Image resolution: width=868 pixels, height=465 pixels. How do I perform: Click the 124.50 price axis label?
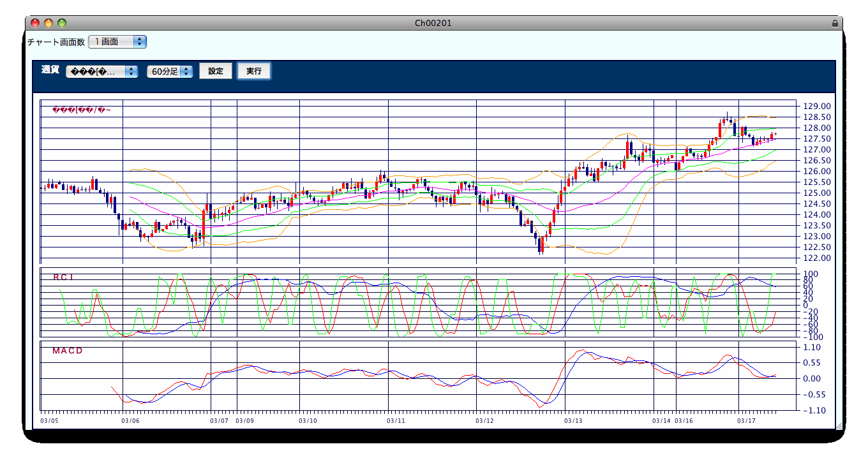(817, 204)
